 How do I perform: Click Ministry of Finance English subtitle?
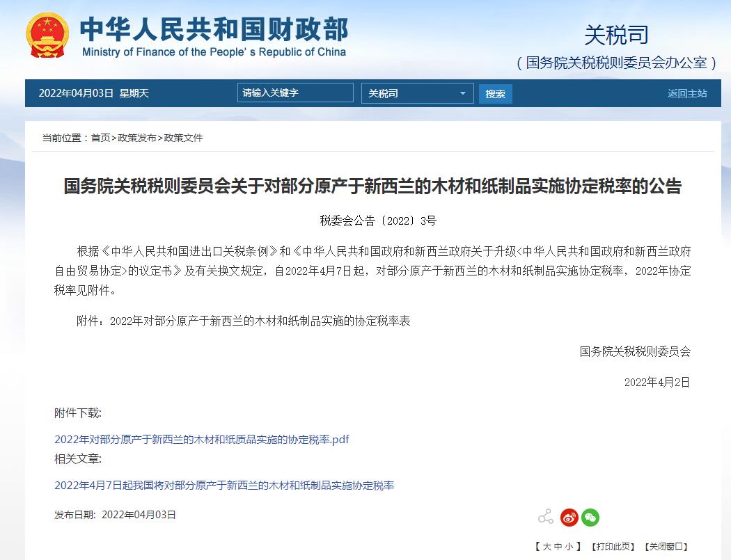214,51
